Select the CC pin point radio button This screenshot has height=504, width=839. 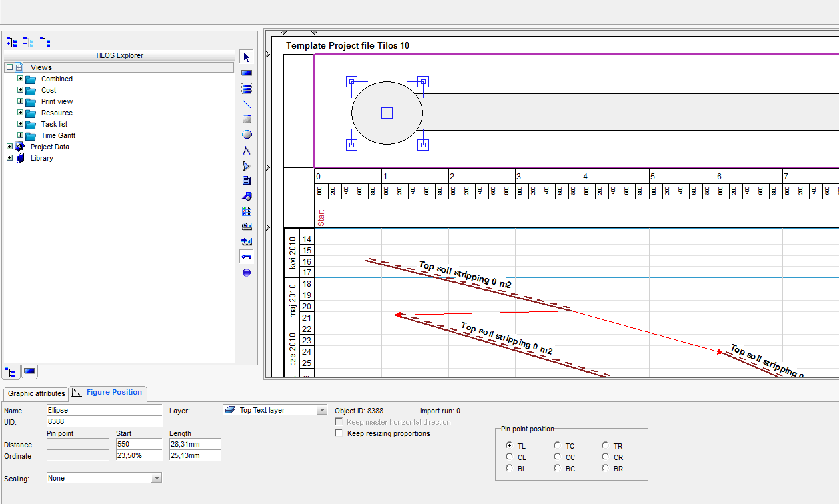pyautogui.click(x=558, y=457)
